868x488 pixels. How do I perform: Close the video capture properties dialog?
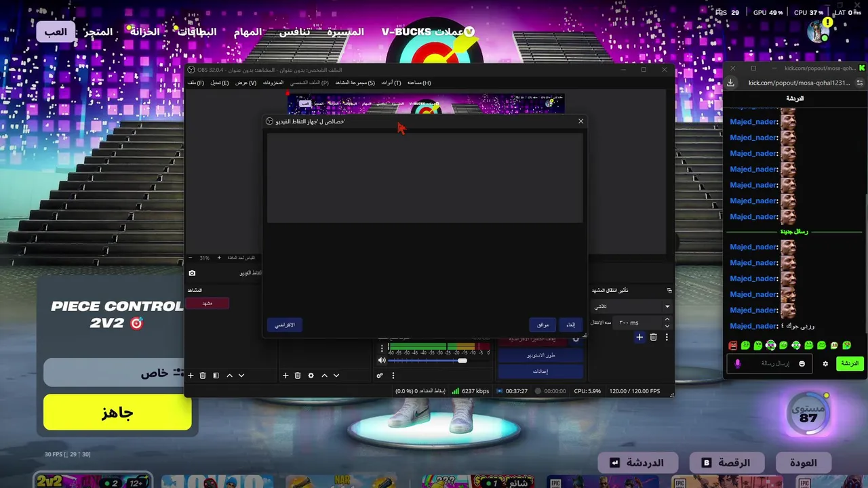click(580, 121)
